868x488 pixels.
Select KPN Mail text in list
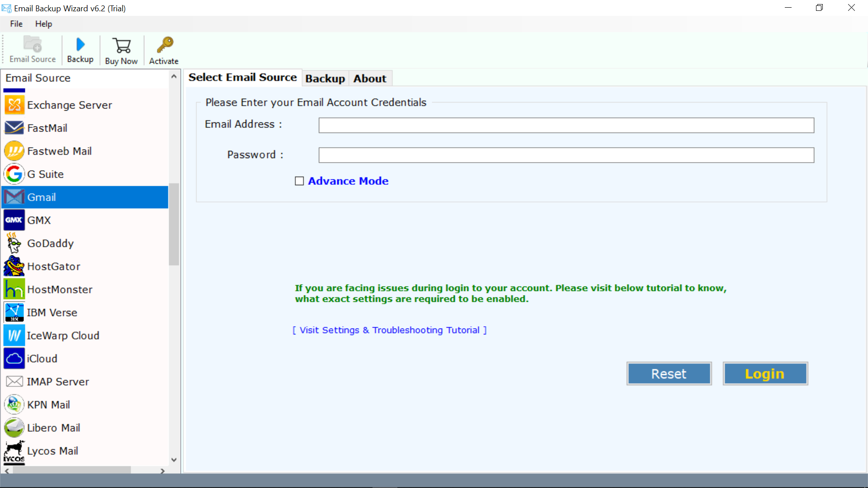(48, 404)
